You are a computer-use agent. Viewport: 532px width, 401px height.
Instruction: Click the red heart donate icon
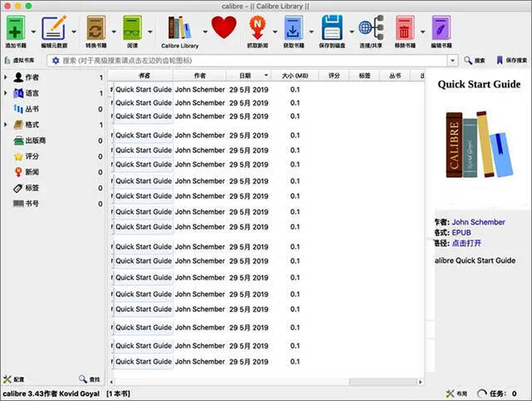[224, 28]
